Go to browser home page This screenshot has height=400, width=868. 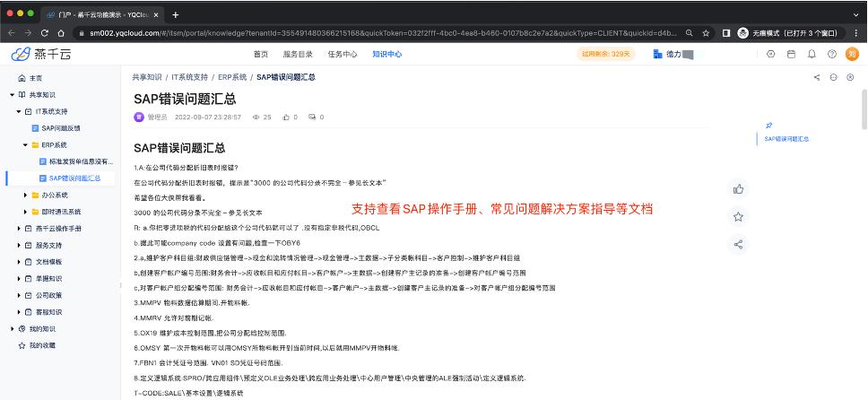click(x=61, y=33)
